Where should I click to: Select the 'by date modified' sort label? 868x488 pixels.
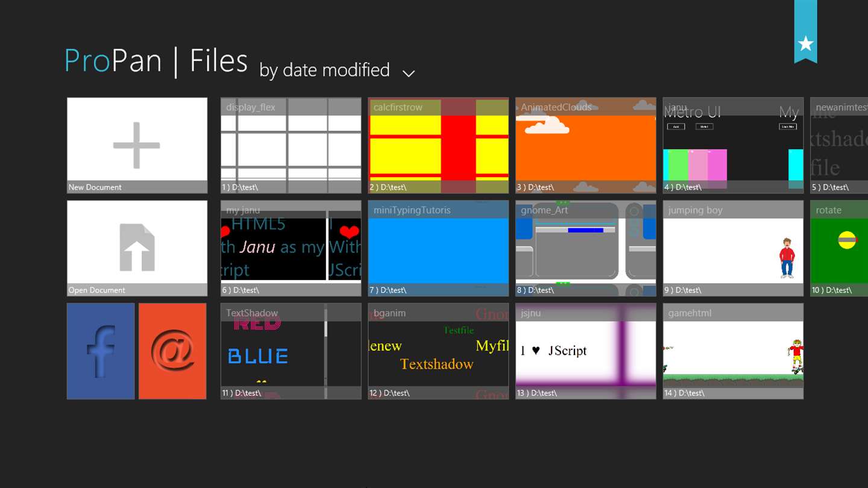coord(324,70)
